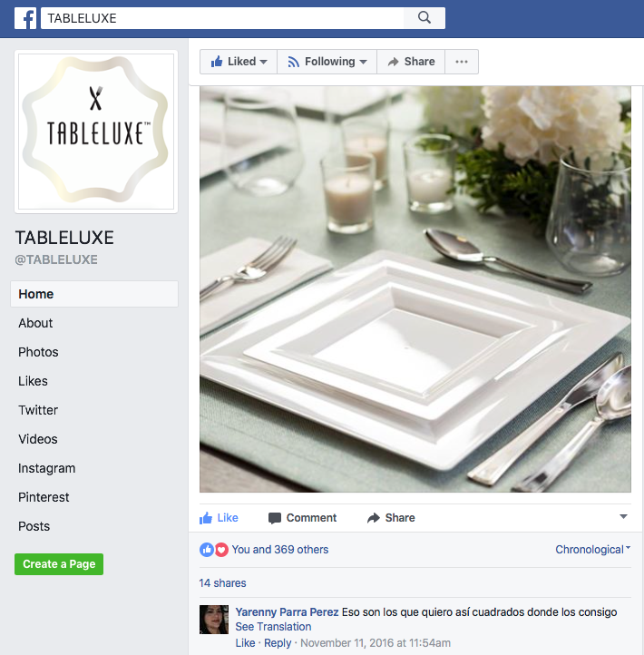The width and height of the screenshot is (644, 655).
Task: Click the search magnifier icon
Action: [424, 18]
